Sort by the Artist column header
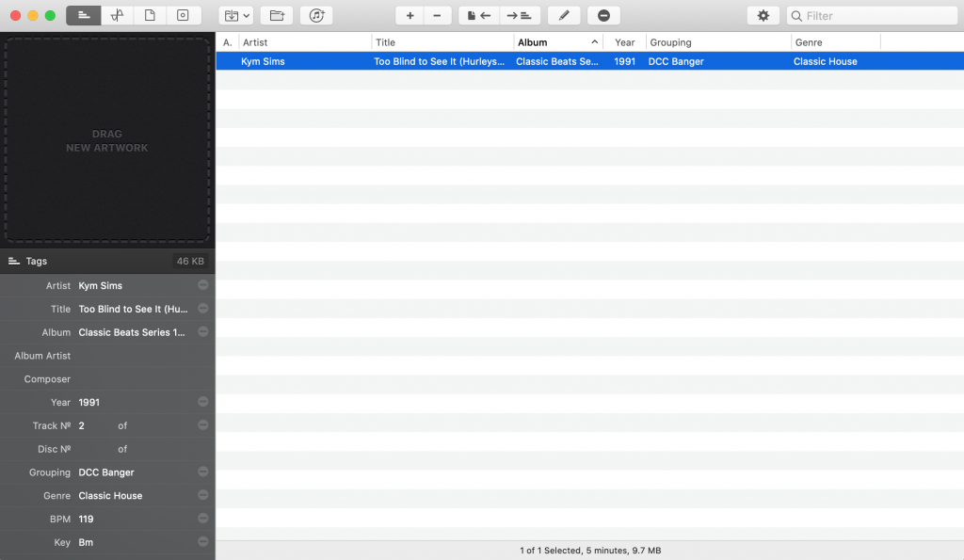The image size is (964, 560). (x=306, y=42)
